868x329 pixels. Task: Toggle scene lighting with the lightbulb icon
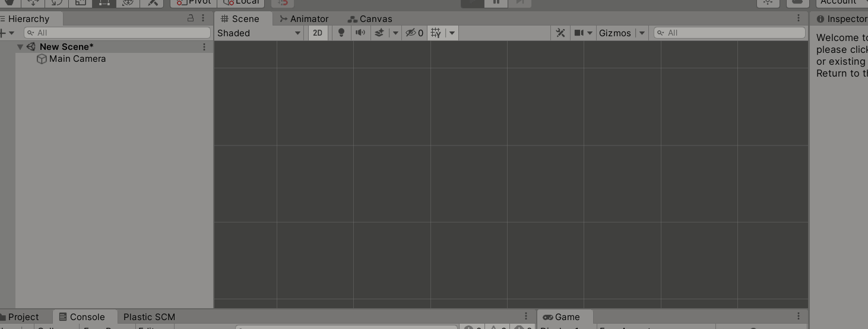coord(341,33)
